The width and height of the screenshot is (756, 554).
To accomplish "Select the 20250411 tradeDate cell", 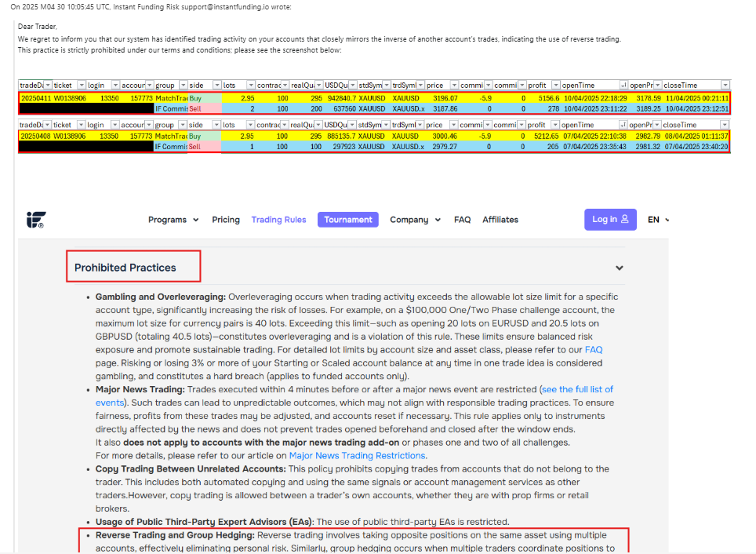I will [x=35, y=98].
